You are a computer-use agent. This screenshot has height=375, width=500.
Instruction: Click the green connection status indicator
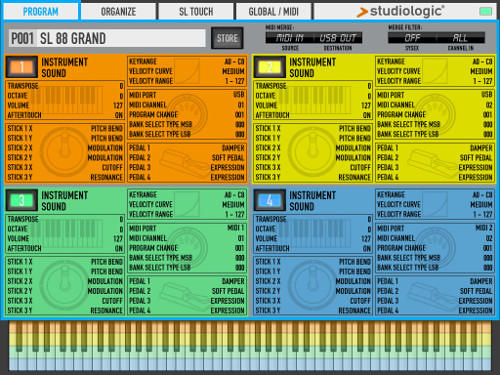click(485, 12)
